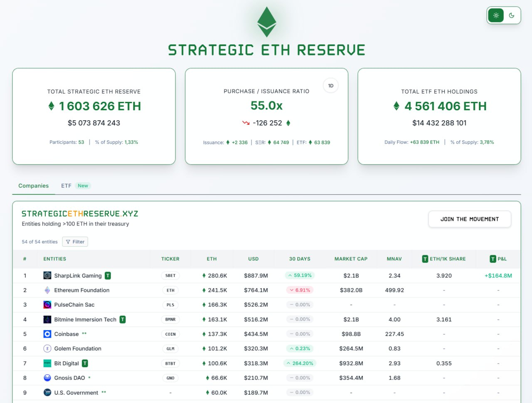Click the Bit Digital logo icon
The height and width of the screenshot is (403, 532).
pyautogui.click(x=47, y=363)
